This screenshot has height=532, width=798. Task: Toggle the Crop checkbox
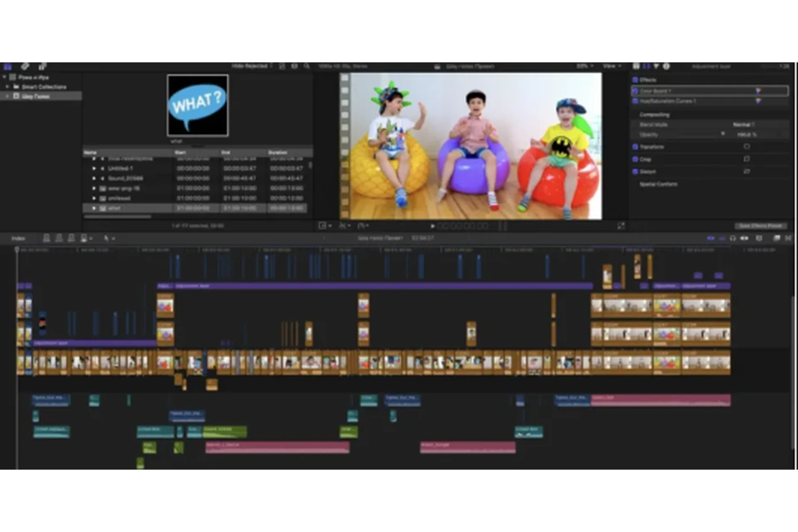(635, 159)
